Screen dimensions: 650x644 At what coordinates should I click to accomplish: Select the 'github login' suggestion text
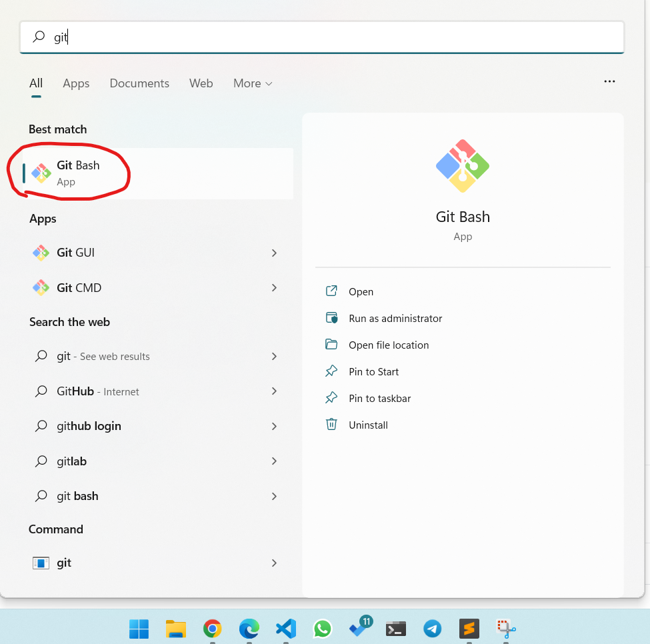tap(89, 426)
